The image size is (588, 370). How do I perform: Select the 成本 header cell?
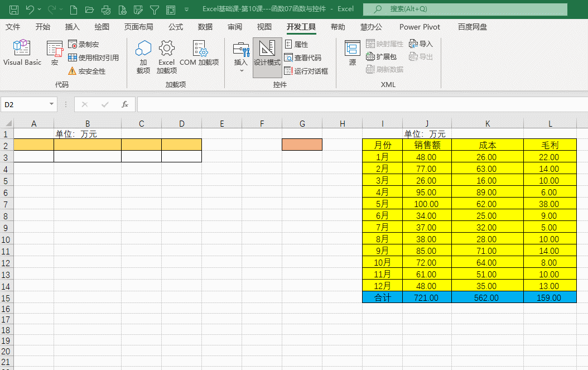(x=488, y=145)
